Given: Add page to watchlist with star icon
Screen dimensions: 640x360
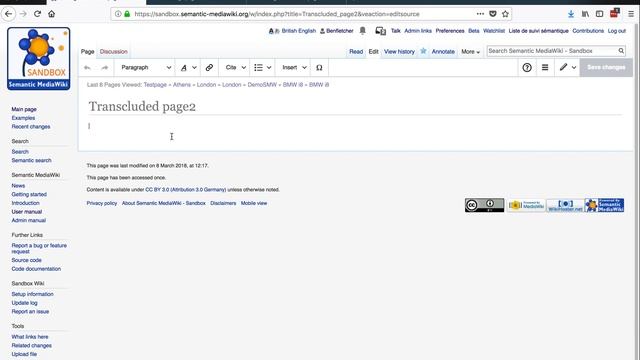Looking at the screenshot, I should click(423, 51).
